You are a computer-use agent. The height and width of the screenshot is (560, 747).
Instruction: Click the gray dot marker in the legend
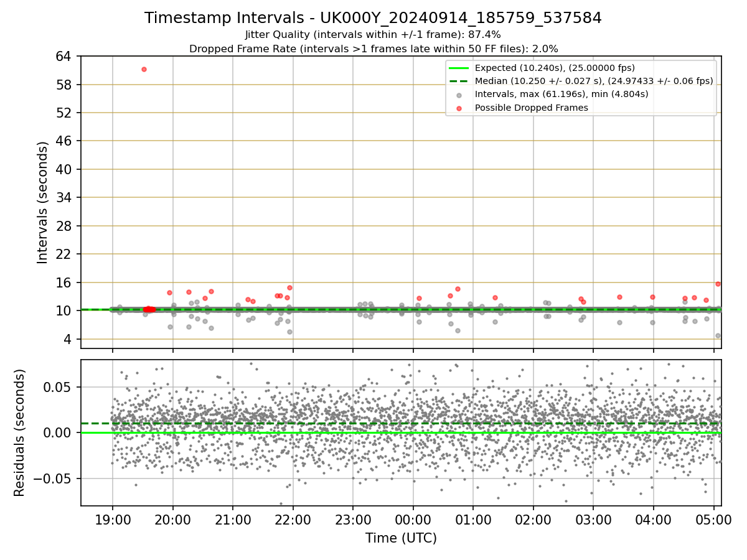click(x=459, y=95)
